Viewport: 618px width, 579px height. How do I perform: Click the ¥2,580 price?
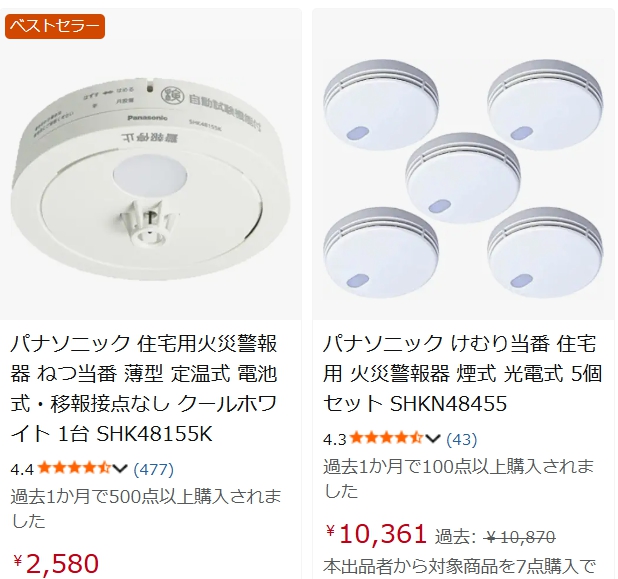pos(56,563)
